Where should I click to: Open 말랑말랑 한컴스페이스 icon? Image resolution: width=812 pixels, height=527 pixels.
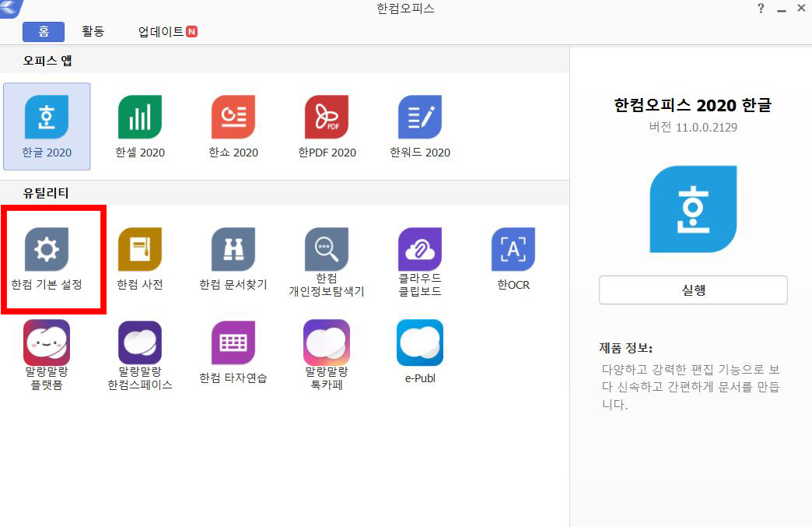click(140, 343)
